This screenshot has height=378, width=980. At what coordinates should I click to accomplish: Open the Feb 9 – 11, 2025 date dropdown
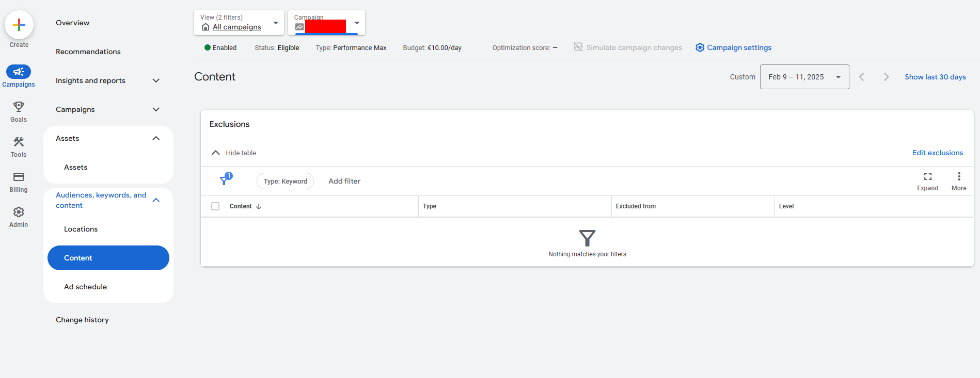(x=804, y=77)
